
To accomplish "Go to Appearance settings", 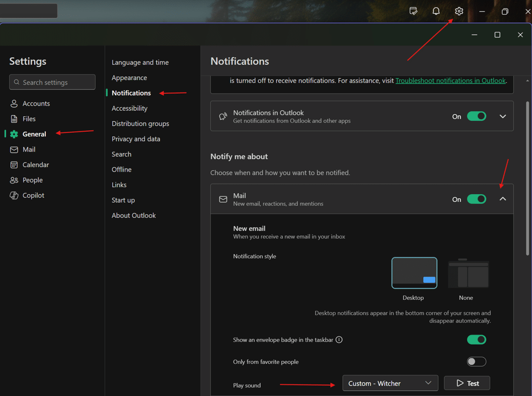I will (129, 77).
